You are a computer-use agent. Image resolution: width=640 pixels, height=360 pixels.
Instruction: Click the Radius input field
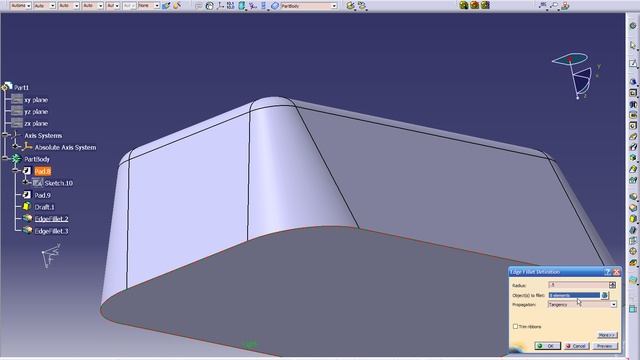(578, 285)
